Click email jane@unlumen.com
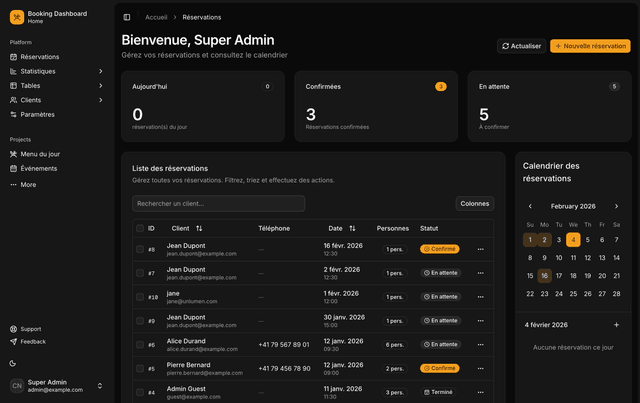 tap(192, 301)
